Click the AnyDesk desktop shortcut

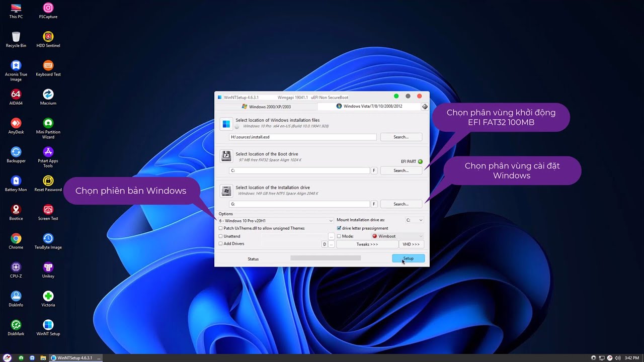(x=16, y=126)
